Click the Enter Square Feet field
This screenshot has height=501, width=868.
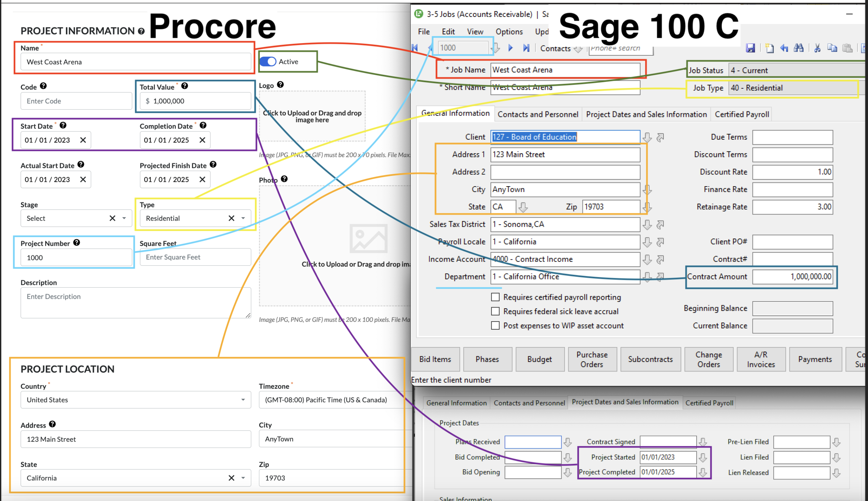point(195,257)
